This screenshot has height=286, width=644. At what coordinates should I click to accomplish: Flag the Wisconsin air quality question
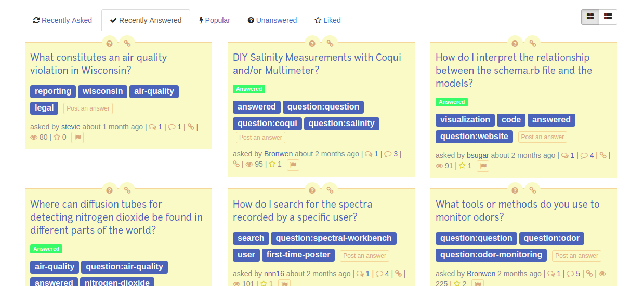tap(77, 138)
